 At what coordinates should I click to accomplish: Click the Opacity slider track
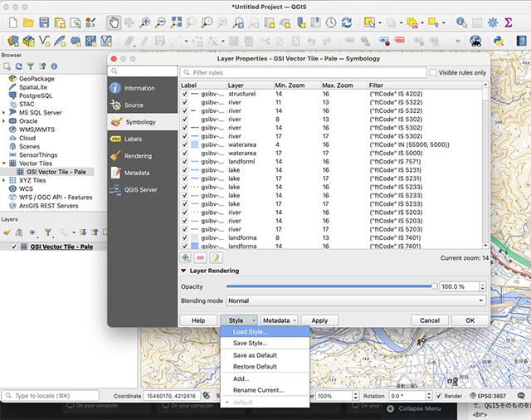(x=332, y=286)
